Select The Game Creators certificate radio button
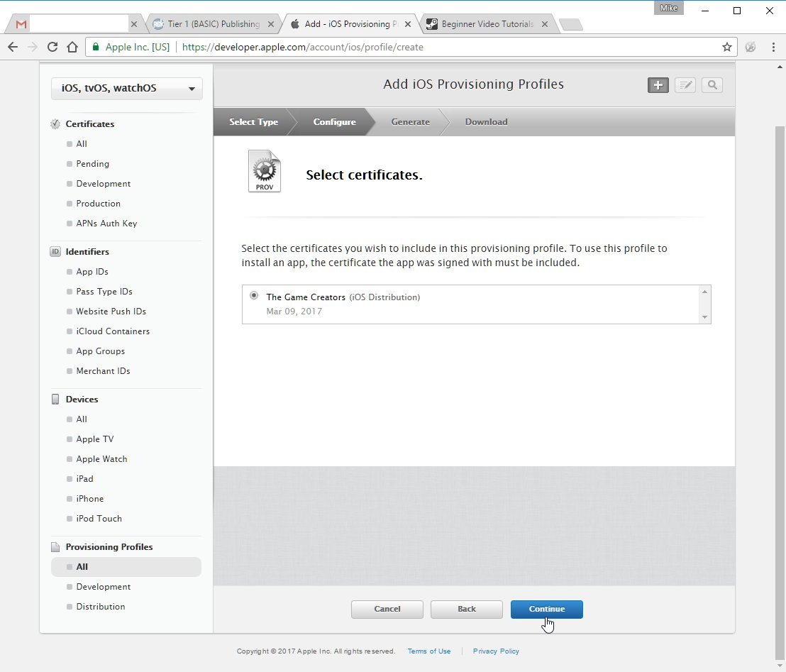 click(254, 295)
